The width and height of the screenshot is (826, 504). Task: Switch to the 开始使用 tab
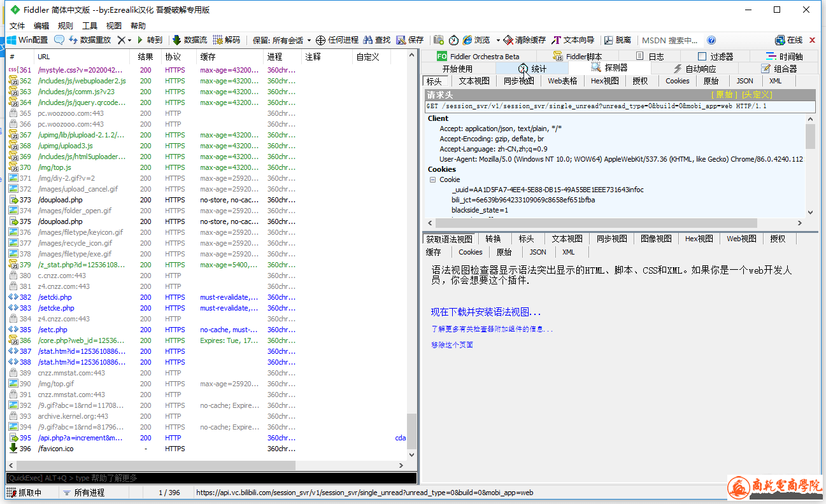tap(458, 68)
